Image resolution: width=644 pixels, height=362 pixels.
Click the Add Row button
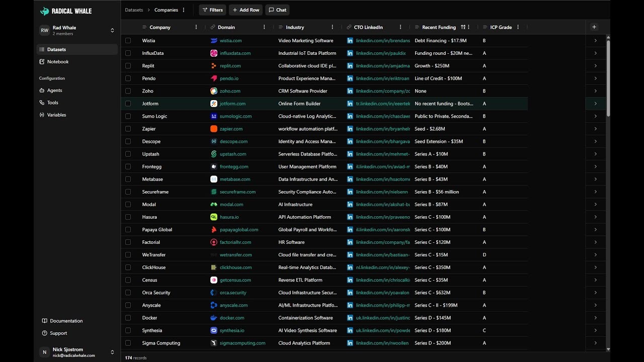[x=246, y=10]
